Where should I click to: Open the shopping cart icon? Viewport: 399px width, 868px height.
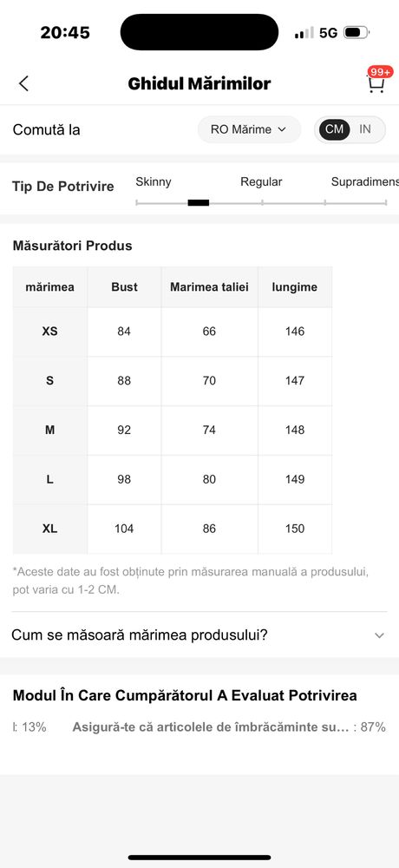tap(376, 85)
